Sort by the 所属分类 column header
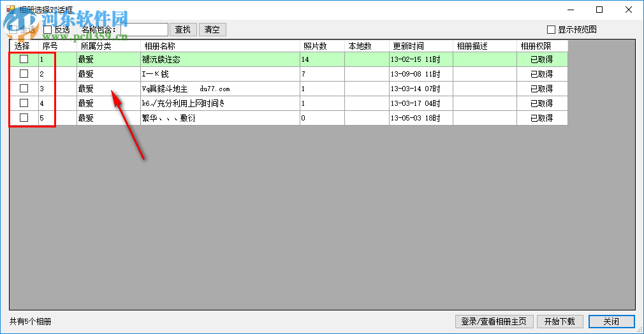The width and height of the screenshot is (644, 334). [108, 46]
